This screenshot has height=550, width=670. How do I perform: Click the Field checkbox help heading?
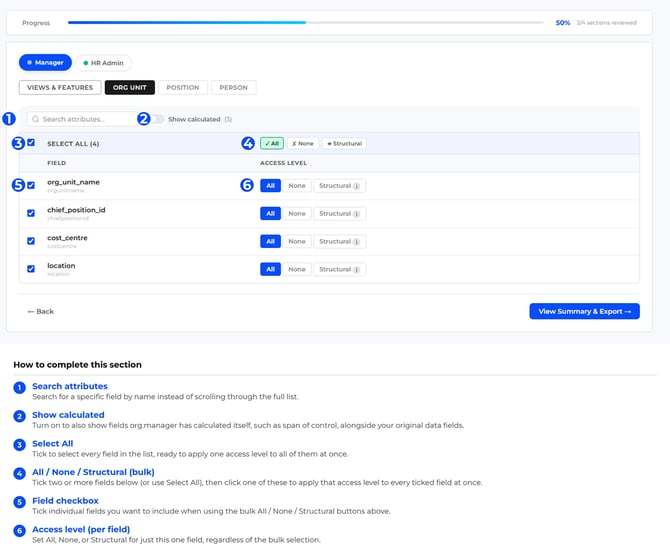coord(65,500)
